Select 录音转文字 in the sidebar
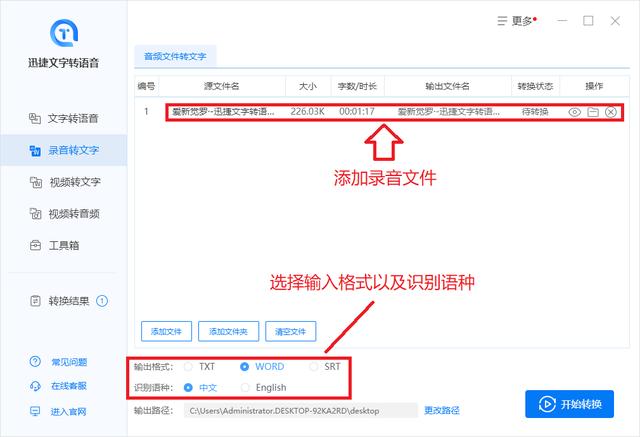 (64, 150)
